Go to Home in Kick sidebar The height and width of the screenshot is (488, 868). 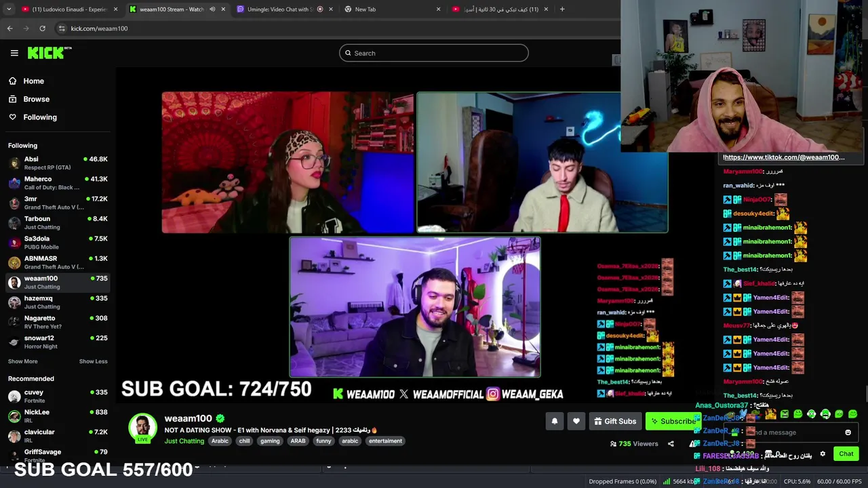coord(33,81)
